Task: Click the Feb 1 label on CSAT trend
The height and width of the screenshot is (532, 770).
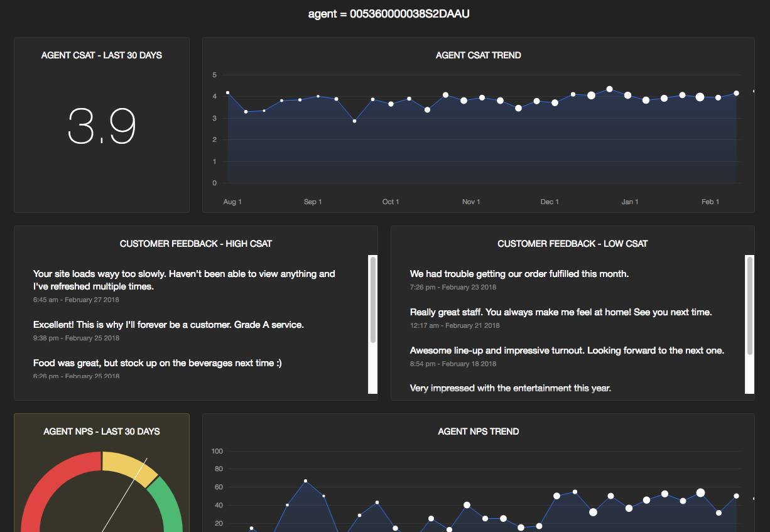Action: click(x=710, y=202)
